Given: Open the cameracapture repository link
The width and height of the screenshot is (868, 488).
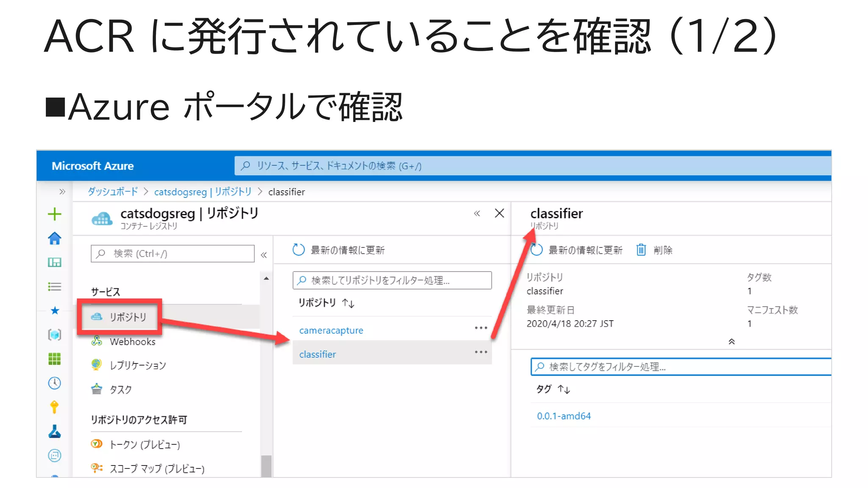Looking at the screenshot, I should tap(331, 330).
